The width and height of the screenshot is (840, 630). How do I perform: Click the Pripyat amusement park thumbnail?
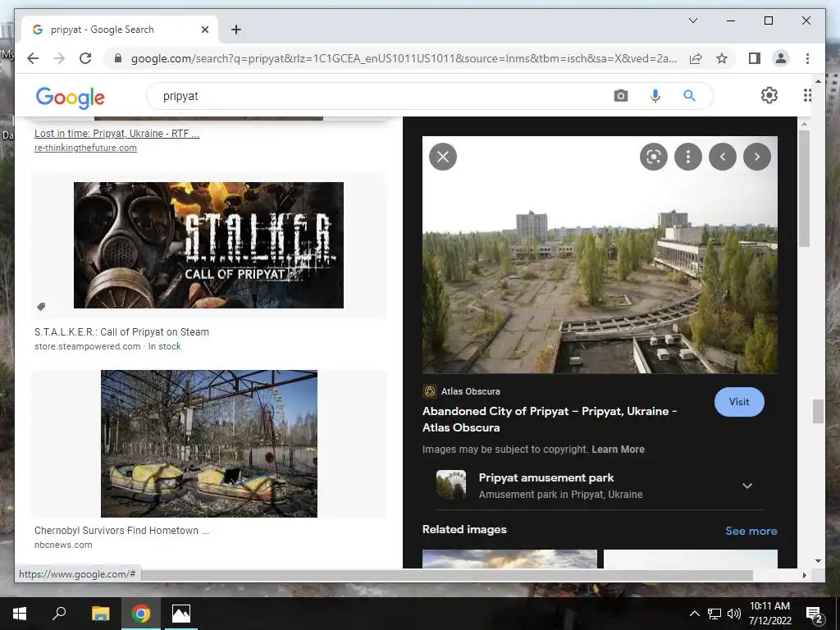pos(451,485)
